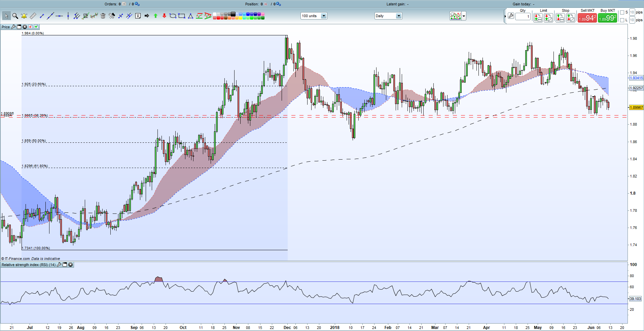This screenshot has height=331, width=644.
Task: Open the alert bell tool
Action: click(24, 16)
